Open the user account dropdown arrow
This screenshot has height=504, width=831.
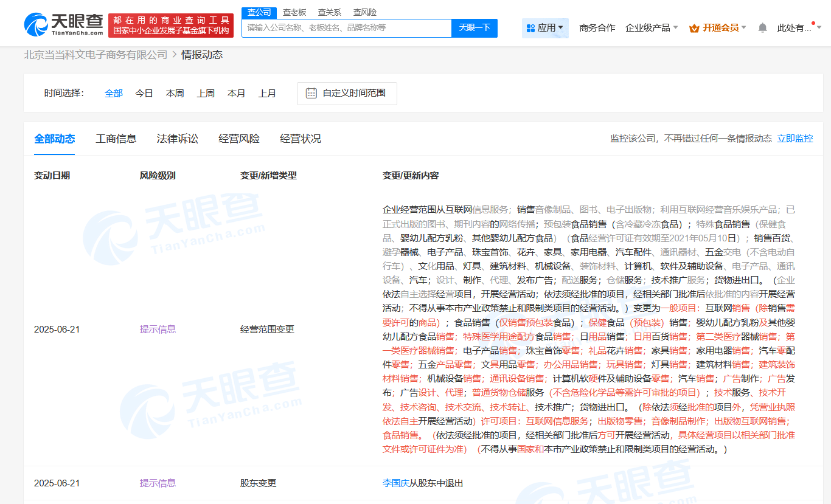click(819, 28)
